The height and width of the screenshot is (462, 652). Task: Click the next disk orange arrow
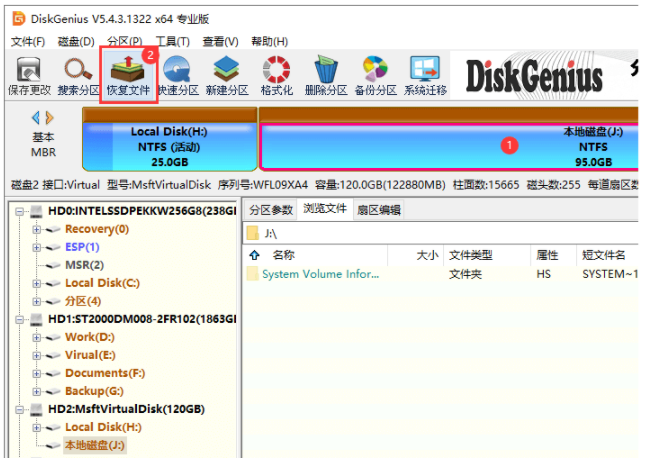[x=49, y=118]
